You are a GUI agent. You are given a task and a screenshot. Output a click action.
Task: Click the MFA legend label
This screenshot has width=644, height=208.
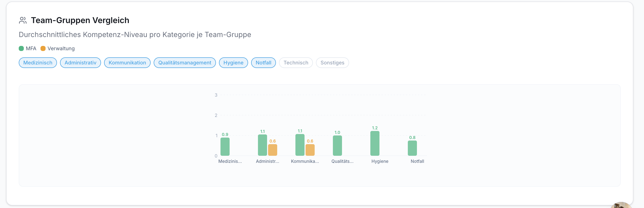point(31,48)
